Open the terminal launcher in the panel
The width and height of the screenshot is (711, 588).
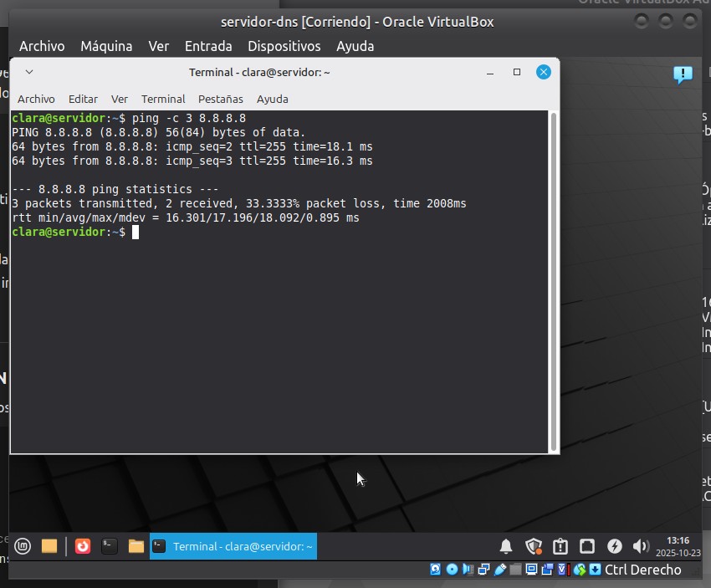click(109, 547)
